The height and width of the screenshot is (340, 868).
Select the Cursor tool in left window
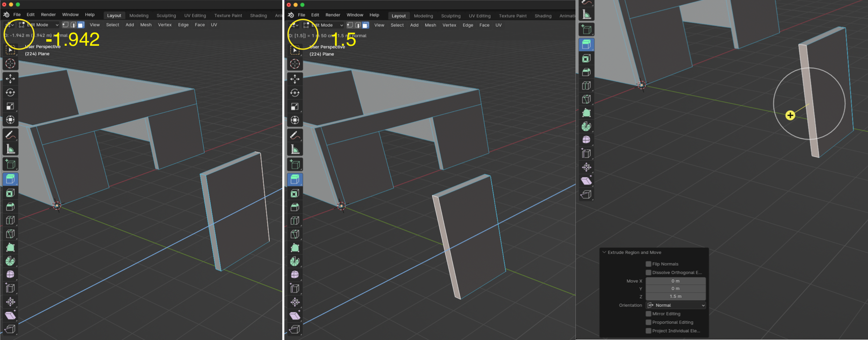coord(10,64)
